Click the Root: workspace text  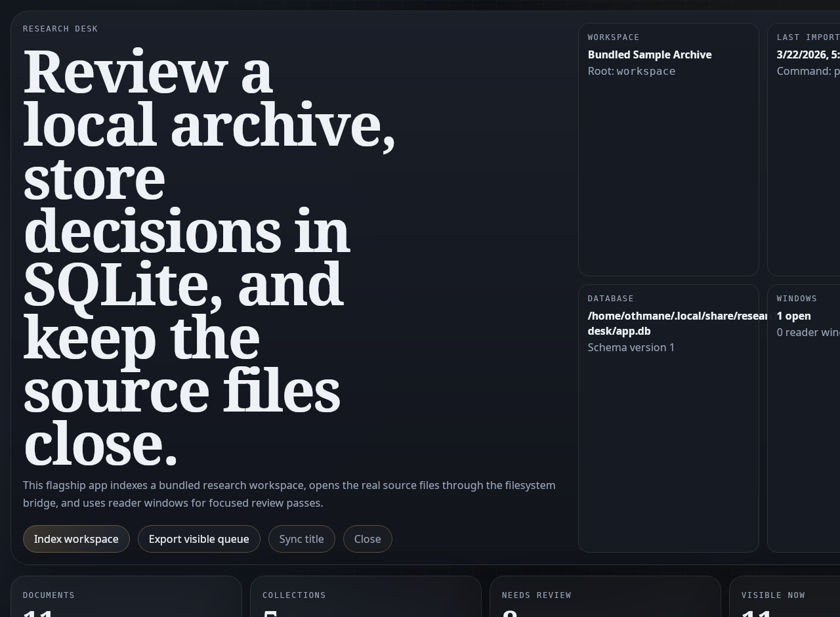tap(631, 71)
